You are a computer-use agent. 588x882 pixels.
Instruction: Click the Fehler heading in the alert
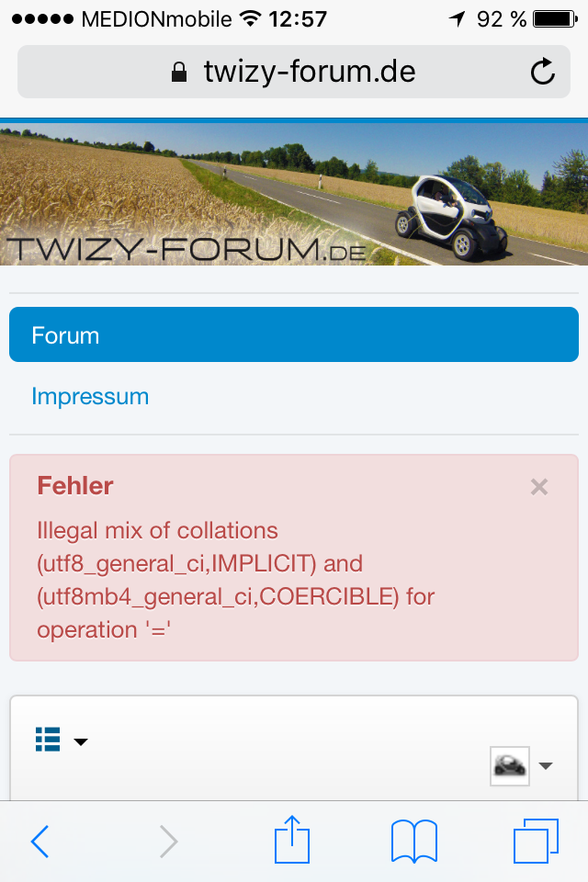(x=75, y=485)
